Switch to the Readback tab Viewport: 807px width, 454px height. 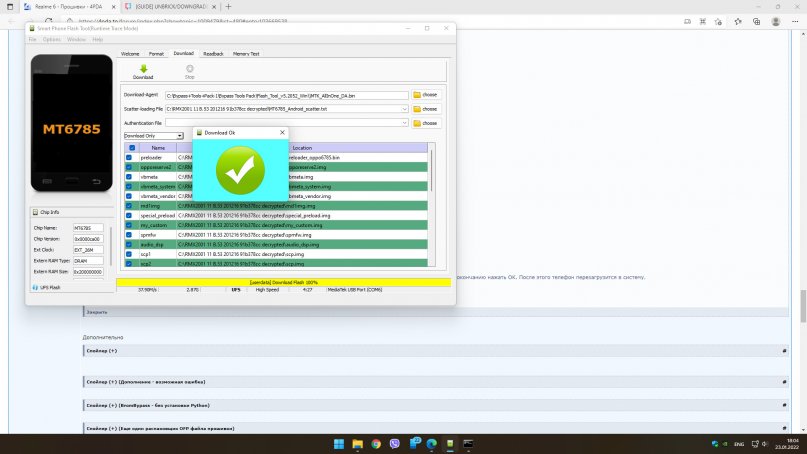pos(212,53)
